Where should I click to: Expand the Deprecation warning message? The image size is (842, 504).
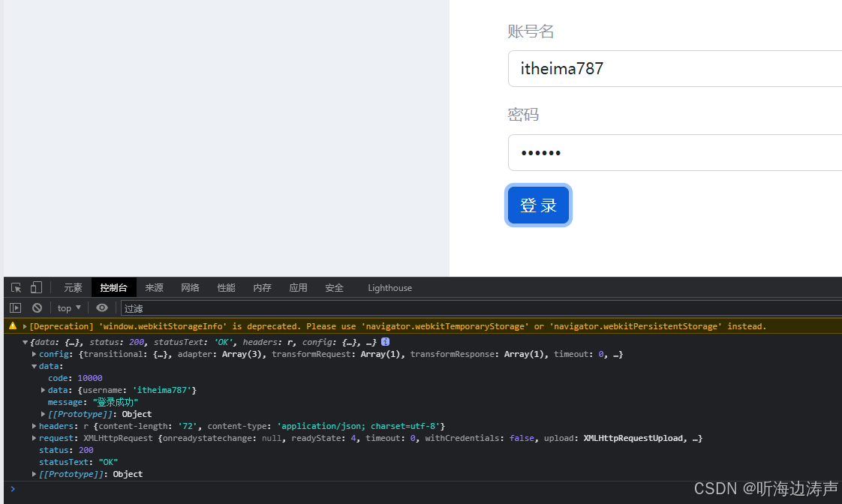(25, 326)
